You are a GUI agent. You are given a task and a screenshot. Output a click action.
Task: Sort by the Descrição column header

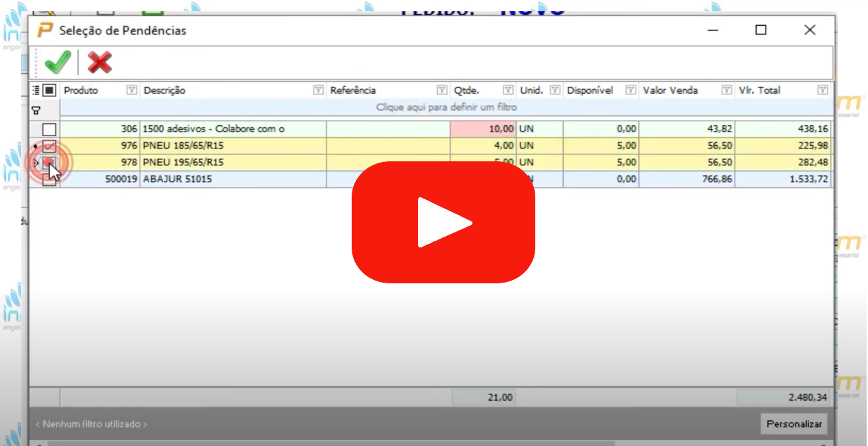pyautogui.click(x=165, y=90)
